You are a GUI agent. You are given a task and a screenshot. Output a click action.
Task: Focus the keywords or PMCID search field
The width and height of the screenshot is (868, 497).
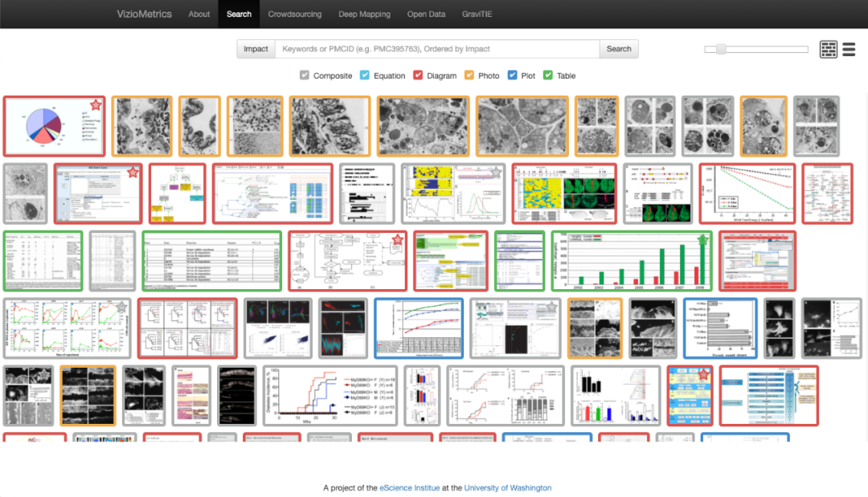pos(437,49)
